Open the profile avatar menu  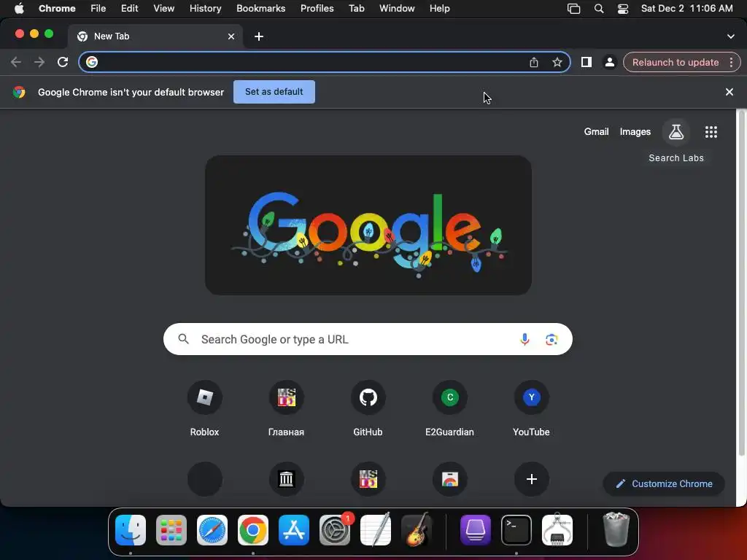pos(609,62)
